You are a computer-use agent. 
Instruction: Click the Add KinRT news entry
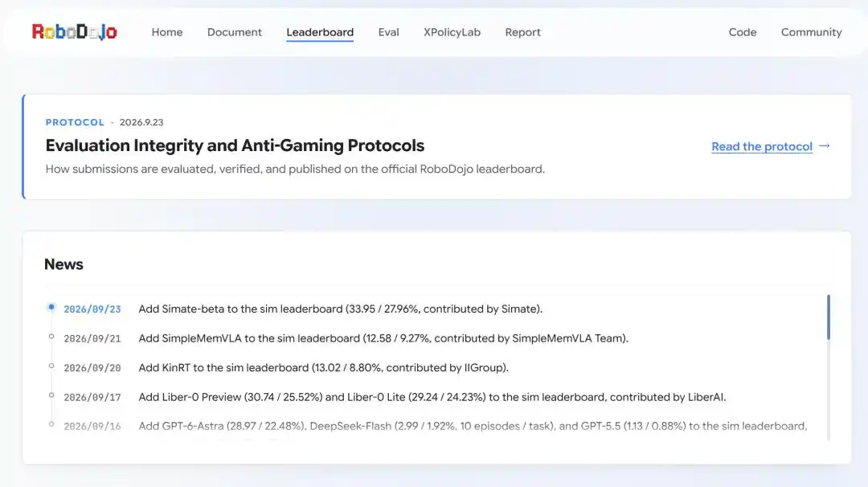pyautogui.click(x=323, y=367)
